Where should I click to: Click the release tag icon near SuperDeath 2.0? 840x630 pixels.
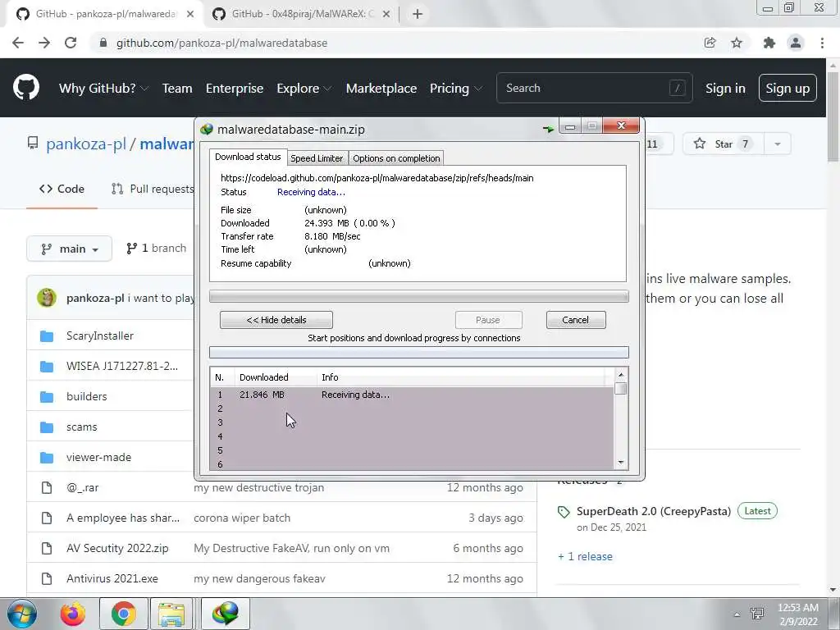click(564, 512)
